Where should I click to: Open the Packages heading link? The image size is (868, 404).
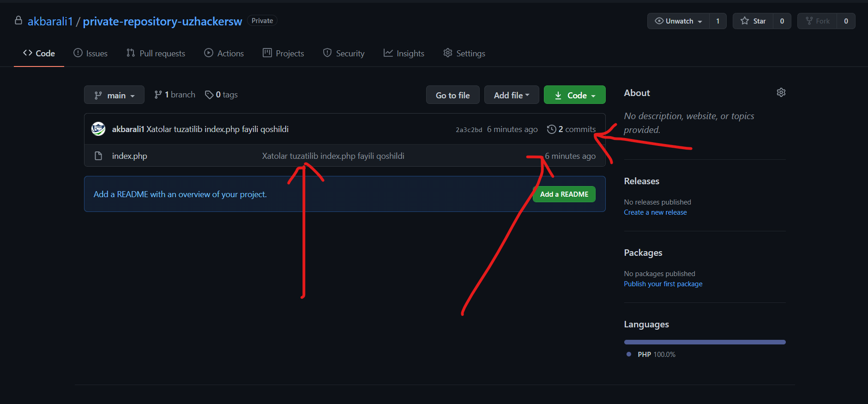[643, 253]
